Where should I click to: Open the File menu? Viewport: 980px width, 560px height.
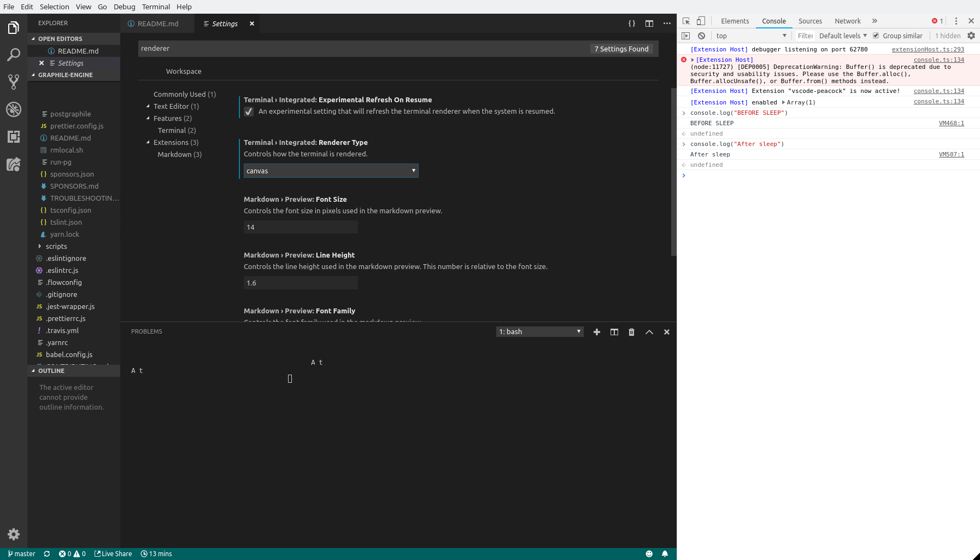9,7
